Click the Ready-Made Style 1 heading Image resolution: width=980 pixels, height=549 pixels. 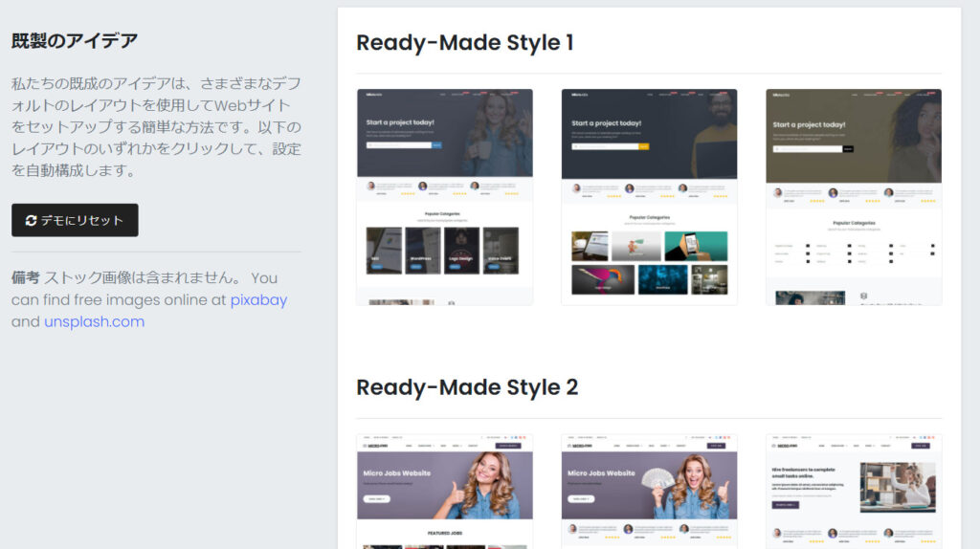pyautogui.click(x=465, y=42)
